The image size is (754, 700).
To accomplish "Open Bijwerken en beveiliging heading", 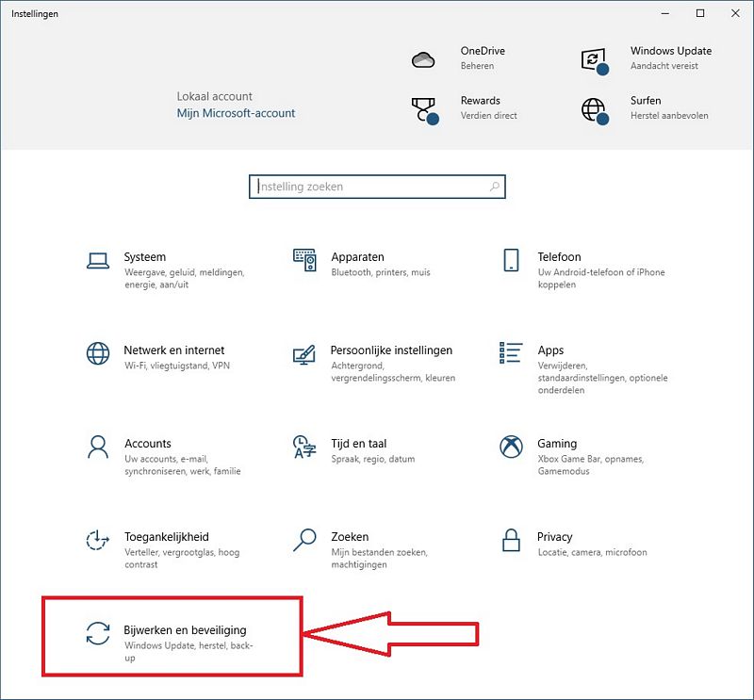I will click(x=185, y=629).
